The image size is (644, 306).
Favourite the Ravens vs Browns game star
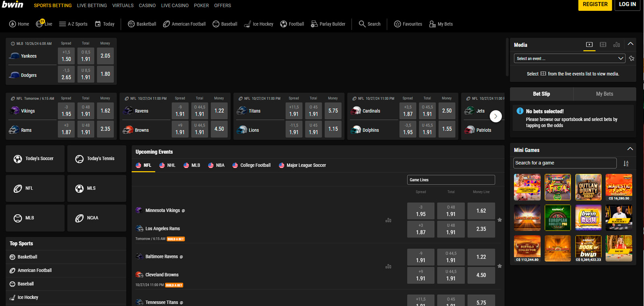tap(500, 266)
